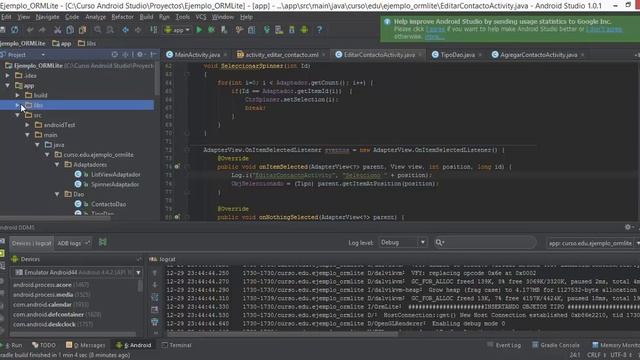
Task: Open the Event Log
Action: point(504,345)
